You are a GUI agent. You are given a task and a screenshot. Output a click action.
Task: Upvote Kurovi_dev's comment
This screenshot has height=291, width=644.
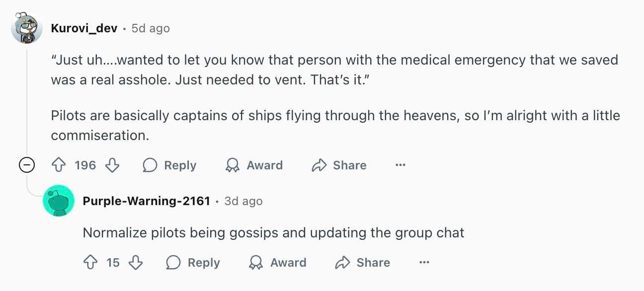[59, 165]
